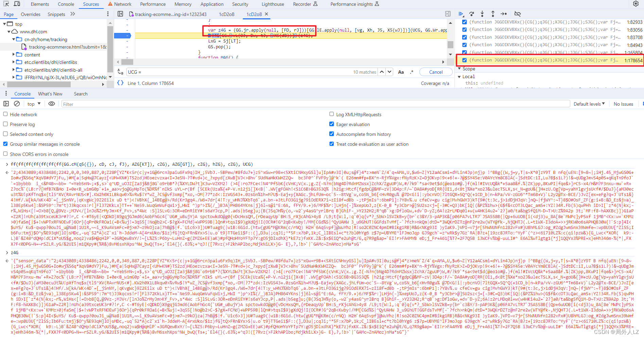Resume script execution button

[461, 14]
